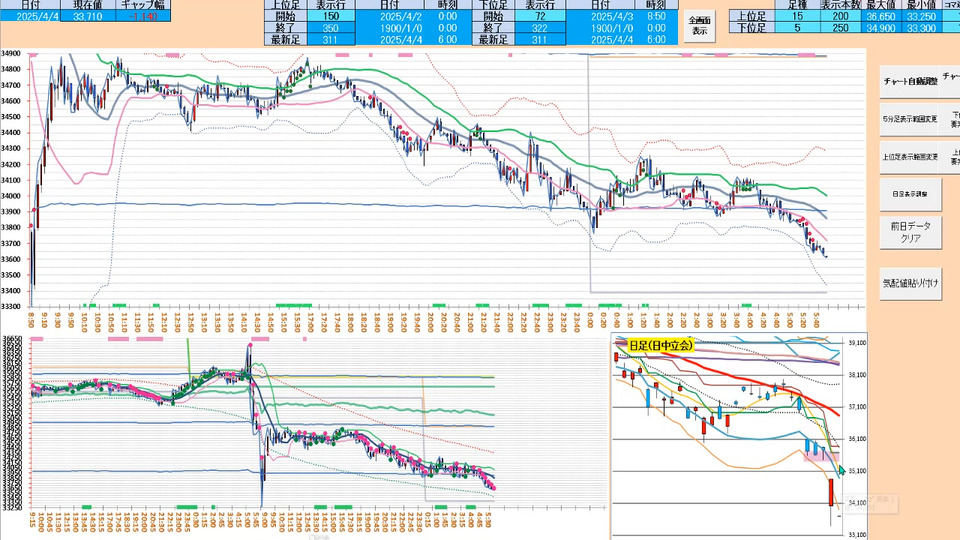
Task: Select 下位足 開始 表示行 cell 72
Action: [x=539, y=17]
